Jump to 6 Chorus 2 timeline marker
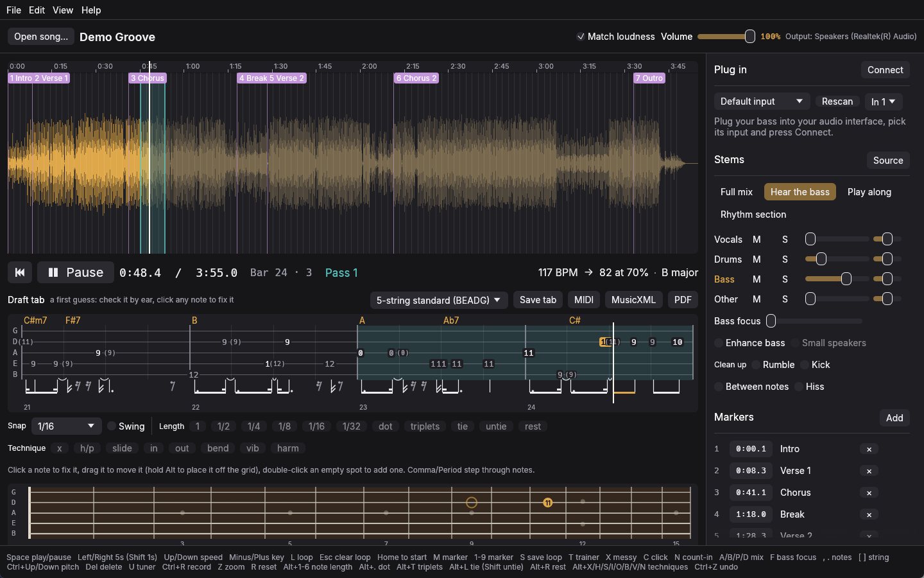The width and height of the screenshot is (924, 578). click(x=416, y=78)
